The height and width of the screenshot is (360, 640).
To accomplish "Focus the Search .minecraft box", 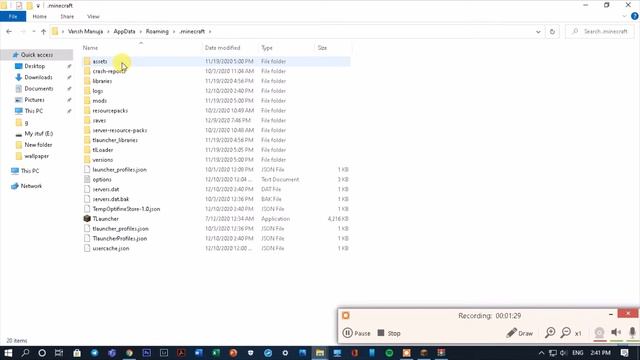I will click(600, 31).
